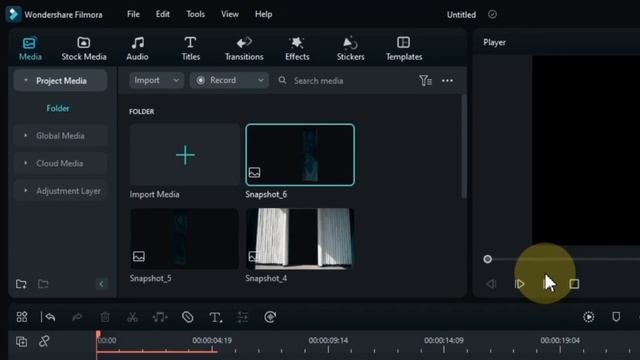This screenshot has height=360, width=640.
Task: Click the 00:00:09:14 timeline mark
Action: point(328,340)
